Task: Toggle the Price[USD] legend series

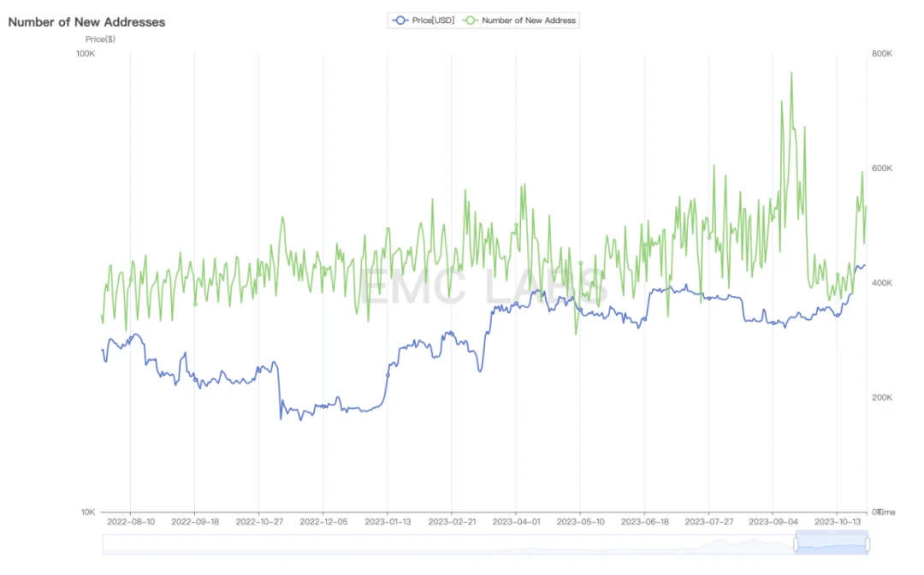Action: pyautogui.click(x=432, y=20)
